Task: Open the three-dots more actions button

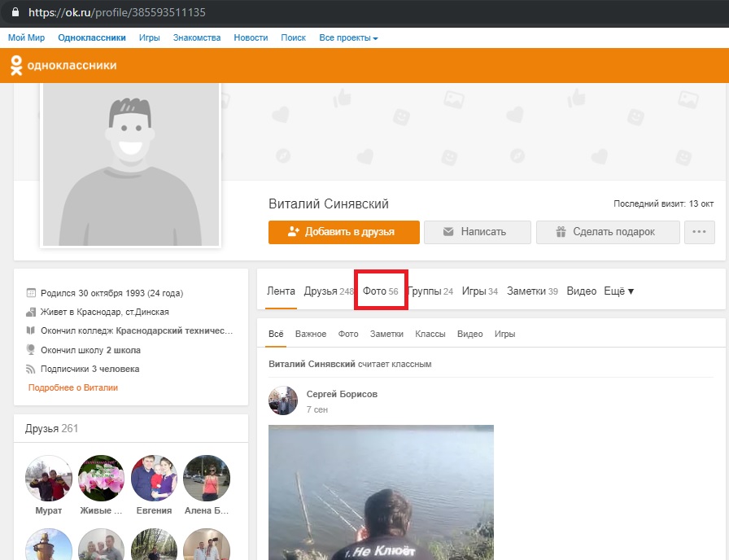Action: point(699,232)
